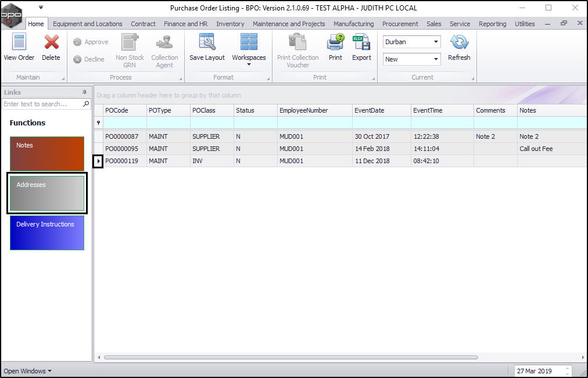Open the Reporting tab
Screen dimensions: 588x378
pyautogui.click(x=492, y=24)
